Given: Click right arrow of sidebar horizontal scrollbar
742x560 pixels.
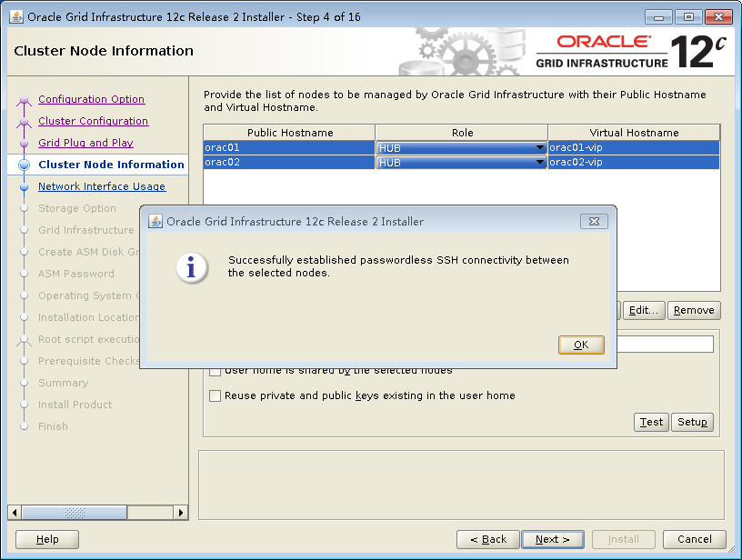Looking at the screenshot, I should tap(180, 512).
